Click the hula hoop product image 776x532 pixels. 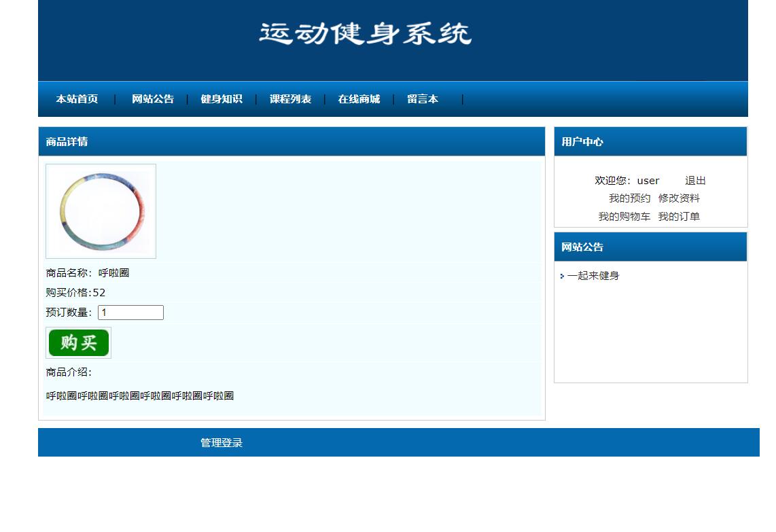[101, 211]
